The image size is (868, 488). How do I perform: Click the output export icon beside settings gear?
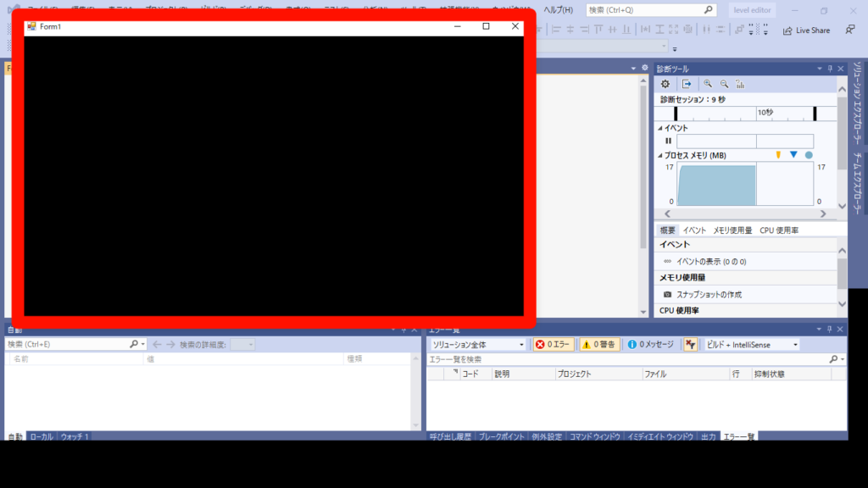[687, 84]
